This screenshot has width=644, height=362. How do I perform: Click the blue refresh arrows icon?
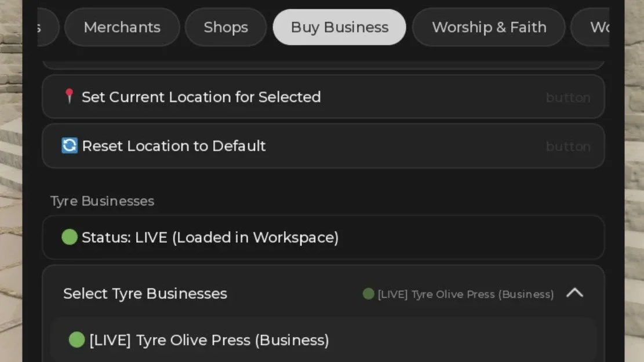[69, 145]
